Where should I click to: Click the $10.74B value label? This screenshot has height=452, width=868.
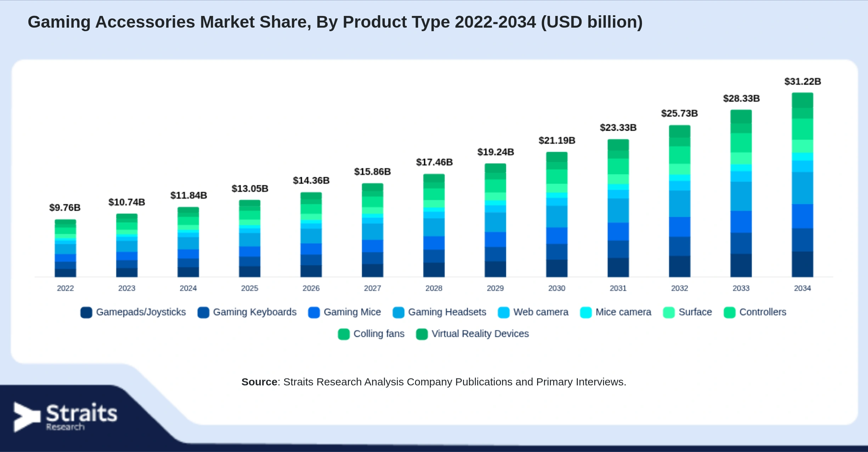tap(127, 202)
